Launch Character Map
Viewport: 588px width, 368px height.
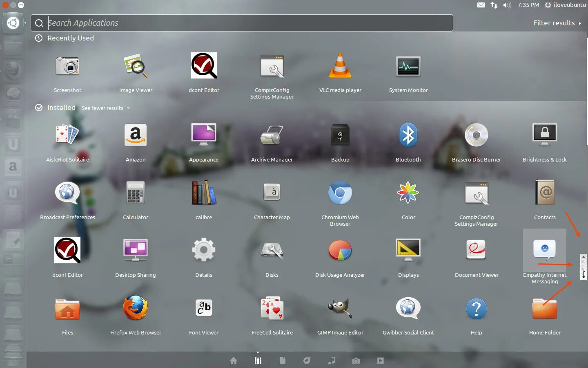click(x=272, y=193)
